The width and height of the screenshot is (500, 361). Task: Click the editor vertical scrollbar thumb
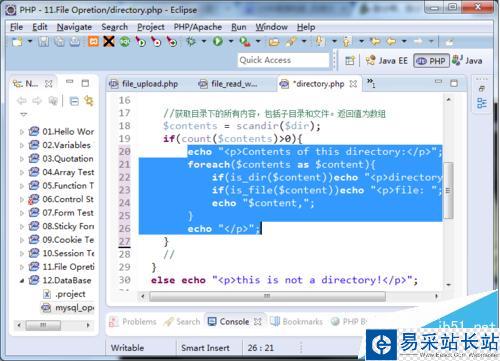(x=448, y=190)
